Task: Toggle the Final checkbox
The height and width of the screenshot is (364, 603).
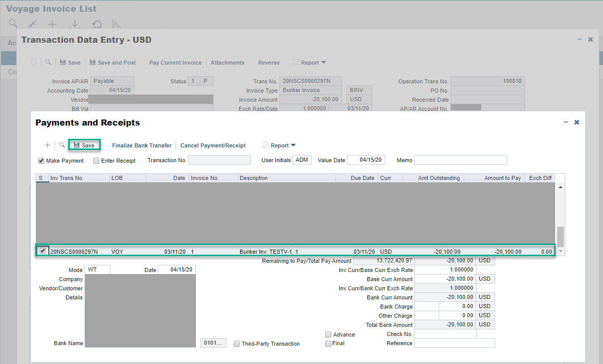Action: (328, 343)
